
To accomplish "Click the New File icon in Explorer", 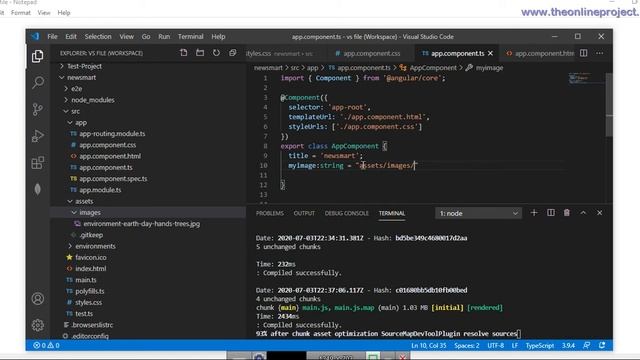I will click(x=184, y=53).
